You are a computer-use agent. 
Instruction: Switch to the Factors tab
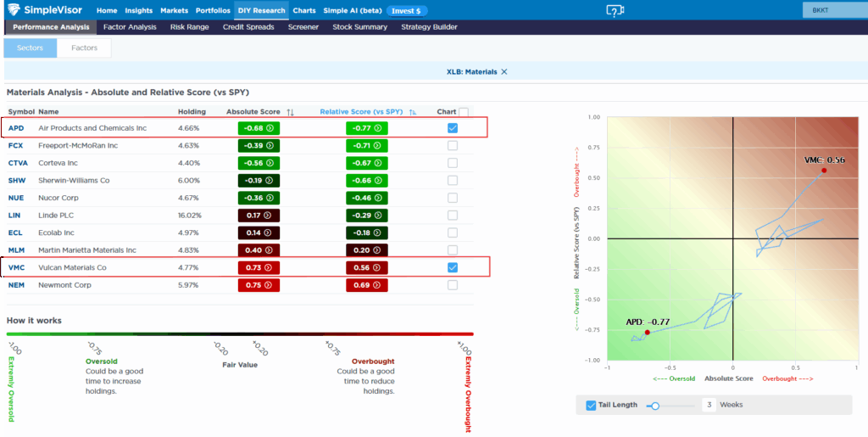point(84,48)
